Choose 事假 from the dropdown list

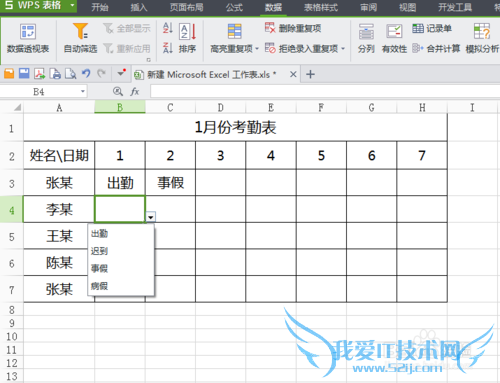[121, 268]
